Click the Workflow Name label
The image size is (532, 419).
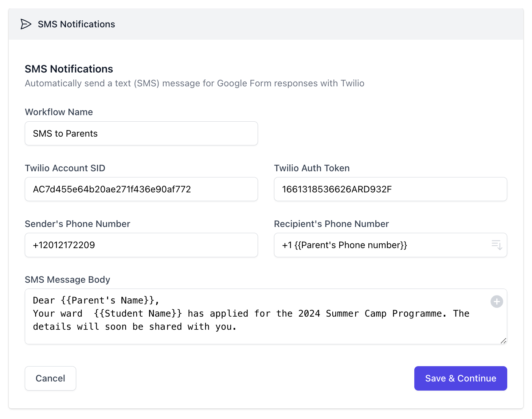59,112
